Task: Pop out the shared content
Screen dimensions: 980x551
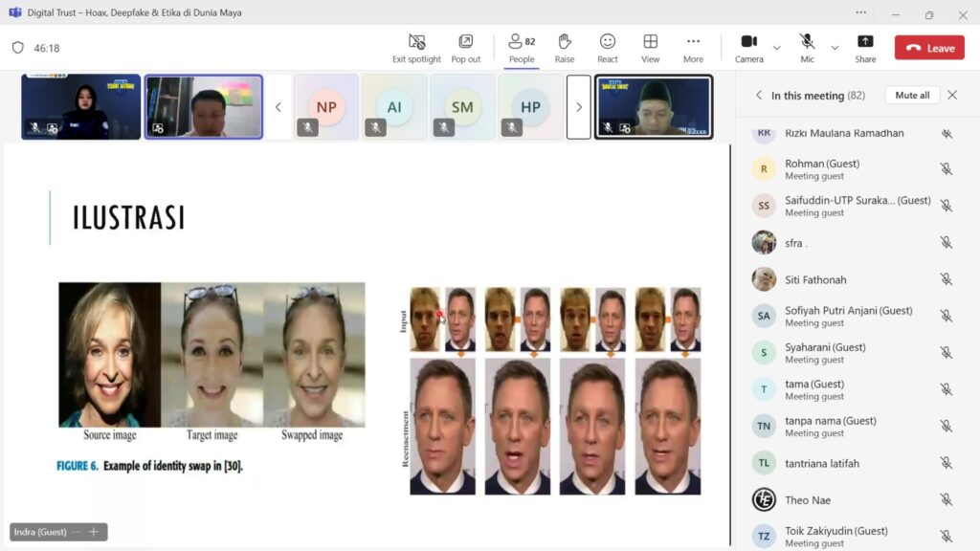Action: point(466,42)
